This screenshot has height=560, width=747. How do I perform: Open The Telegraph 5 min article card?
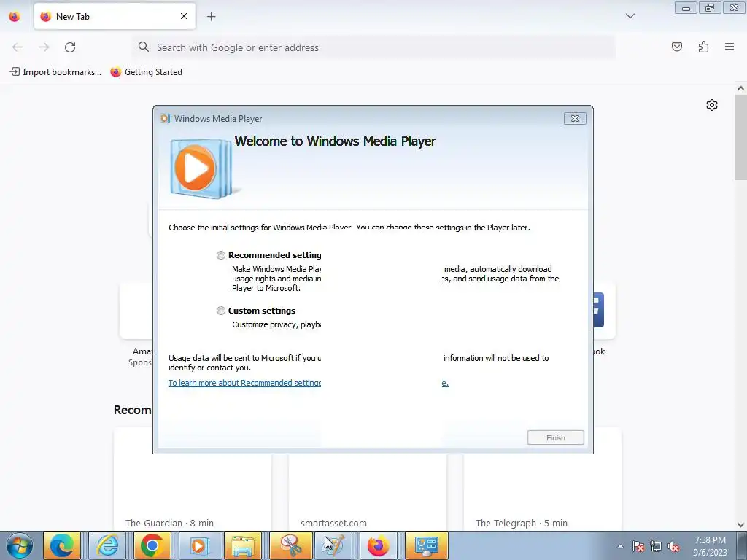coord(542,480)
